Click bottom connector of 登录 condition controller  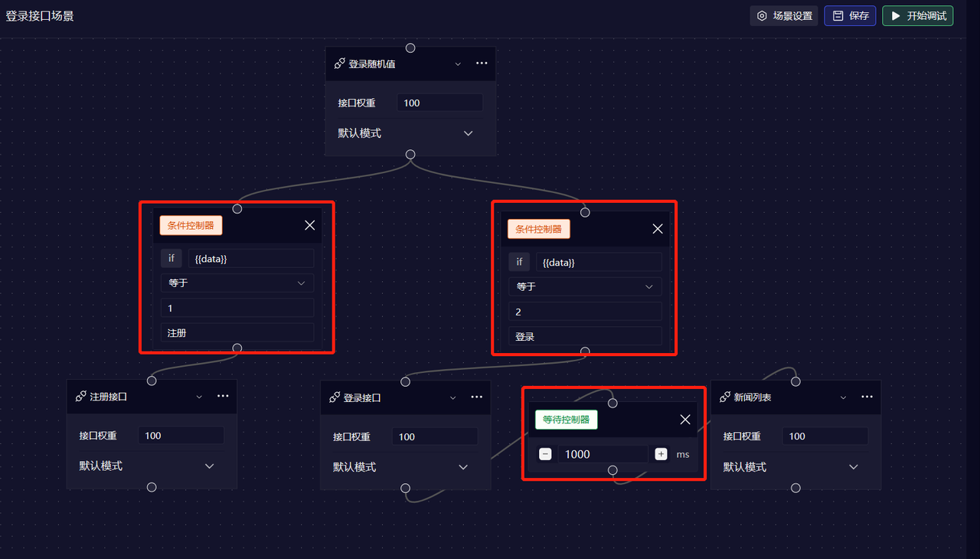coord(585,351)
